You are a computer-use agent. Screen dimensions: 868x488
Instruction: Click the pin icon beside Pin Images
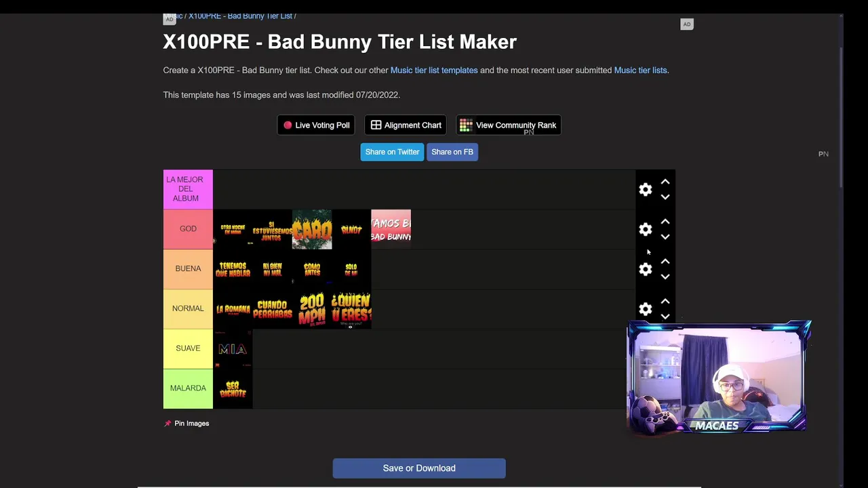click(167, 424)
